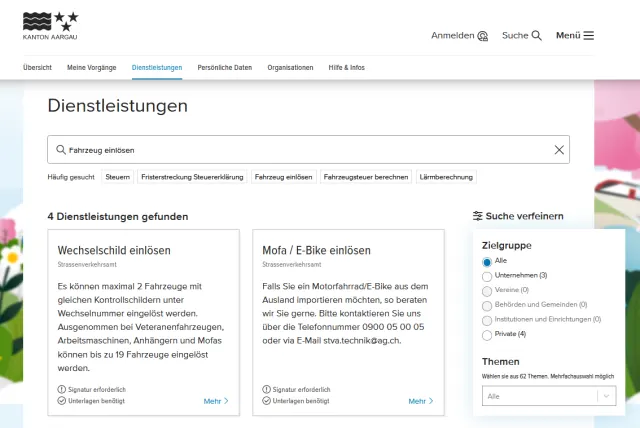
Task: Click the Fahrzeugsteuer berechnen suggestion
Action: (365, 177)
